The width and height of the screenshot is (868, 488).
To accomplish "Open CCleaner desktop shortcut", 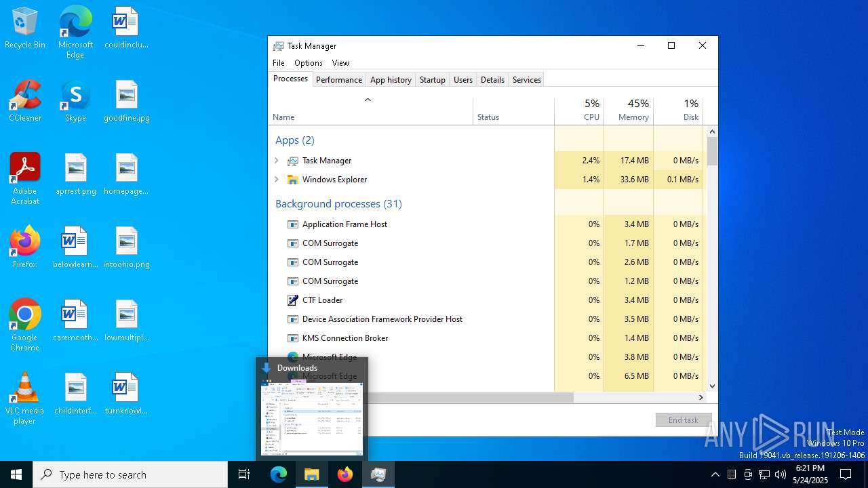I will 25,101.
